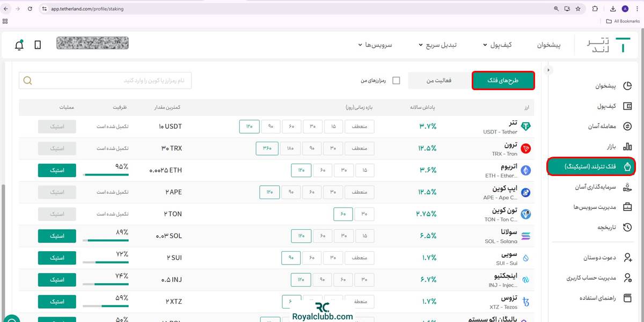This screenshot has height=322, width=644.
Task: Click the دعوت دوستان add-user icon
Action: tap(627, 258)
